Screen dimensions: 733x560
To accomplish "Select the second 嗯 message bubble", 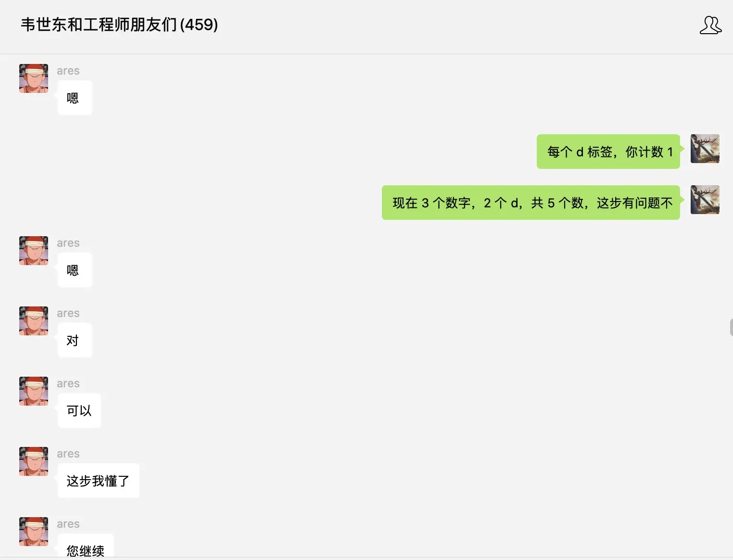I will point(75,270).
